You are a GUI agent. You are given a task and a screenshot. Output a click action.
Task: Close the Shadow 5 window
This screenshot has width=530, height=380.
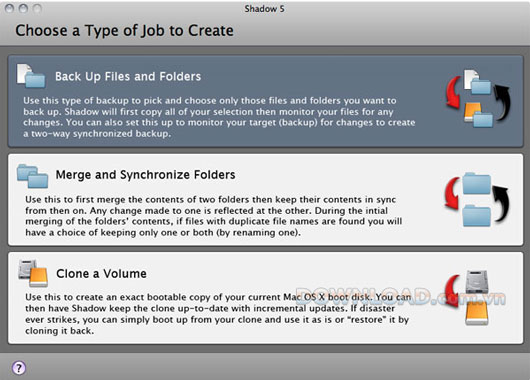9,9
